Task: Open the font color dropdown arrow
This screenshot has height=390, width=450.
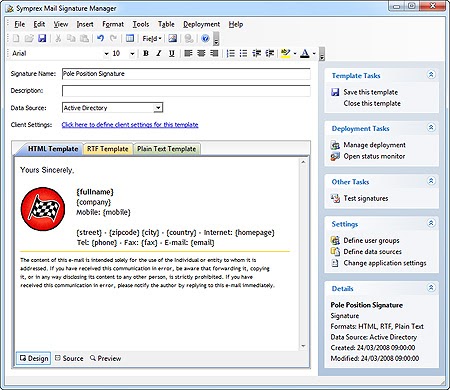Action: (x=314, y=53)
